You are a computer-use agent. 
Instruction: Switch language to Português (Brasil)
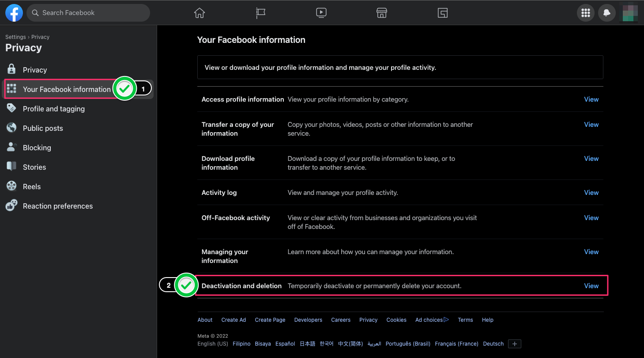[408, 344]
